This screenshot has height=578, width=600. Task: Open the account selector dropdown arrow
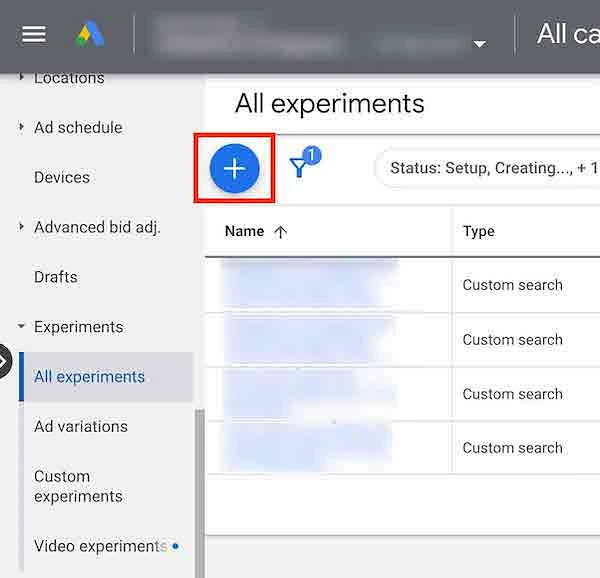tap(480, 44)
